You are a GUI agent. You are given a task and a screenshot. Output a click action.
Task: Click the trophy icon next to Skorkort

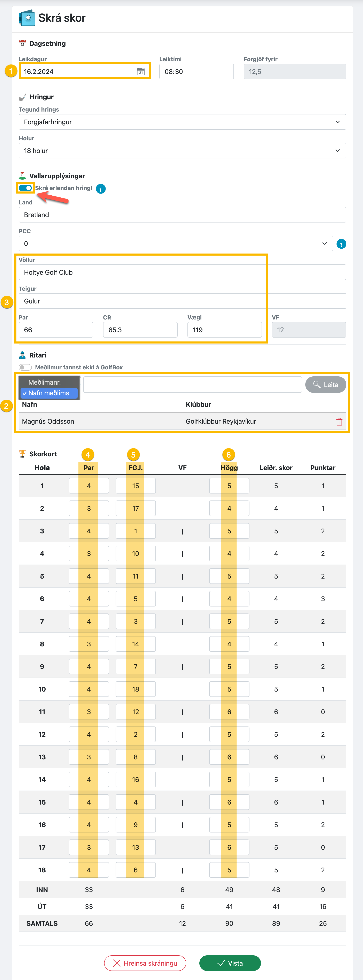pos(22,453)
